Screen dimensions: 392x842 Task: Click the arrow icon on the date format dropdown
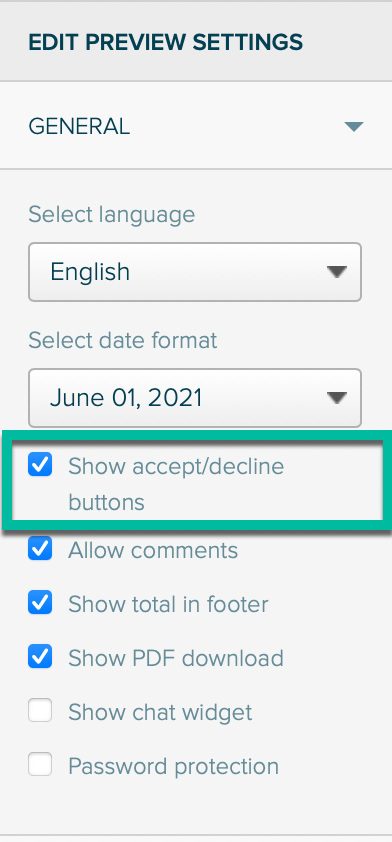[337, 398]
